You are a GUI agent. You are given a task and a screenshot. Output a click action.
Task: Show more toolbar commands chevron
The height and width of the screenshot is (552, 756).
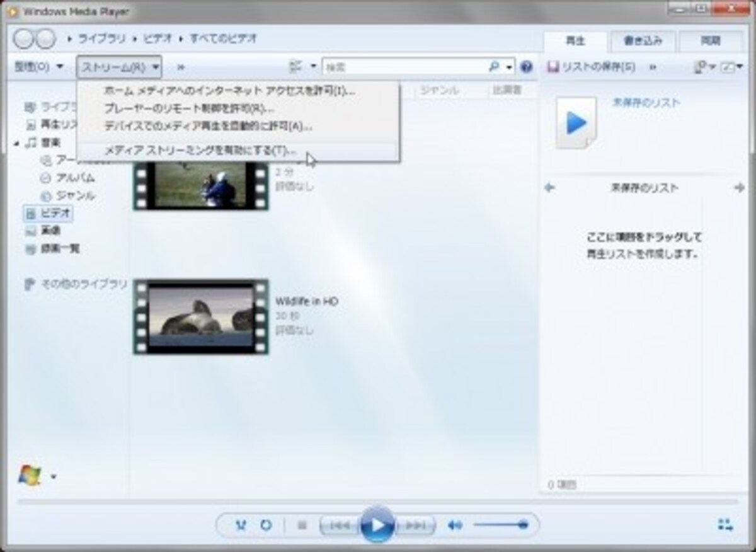pos(181,67)
